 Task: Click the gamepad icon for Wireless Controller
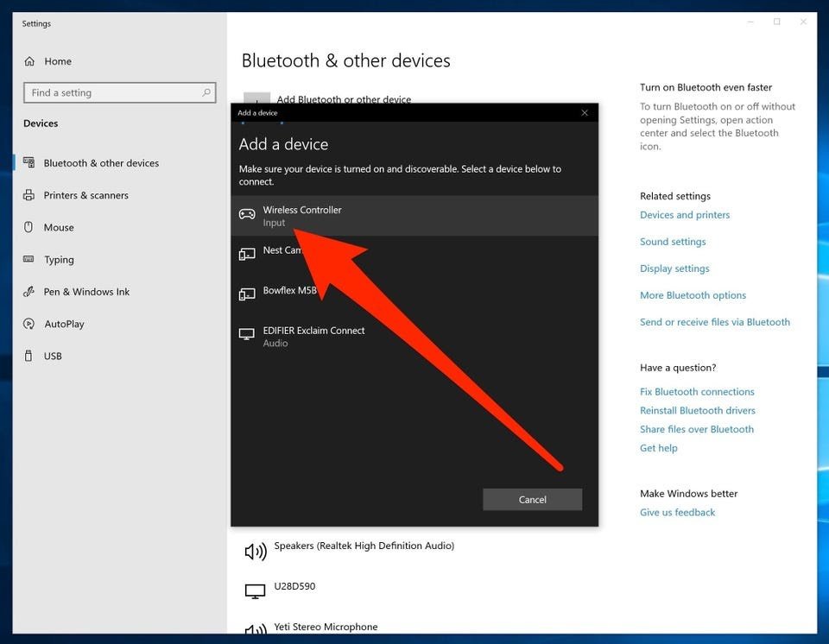coord(247,214)
